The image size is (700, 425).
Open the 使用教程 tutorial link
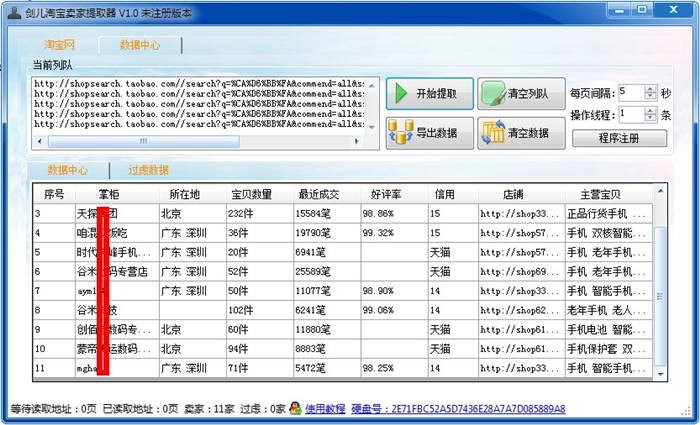pyautogui.click(x=325, y=408)
